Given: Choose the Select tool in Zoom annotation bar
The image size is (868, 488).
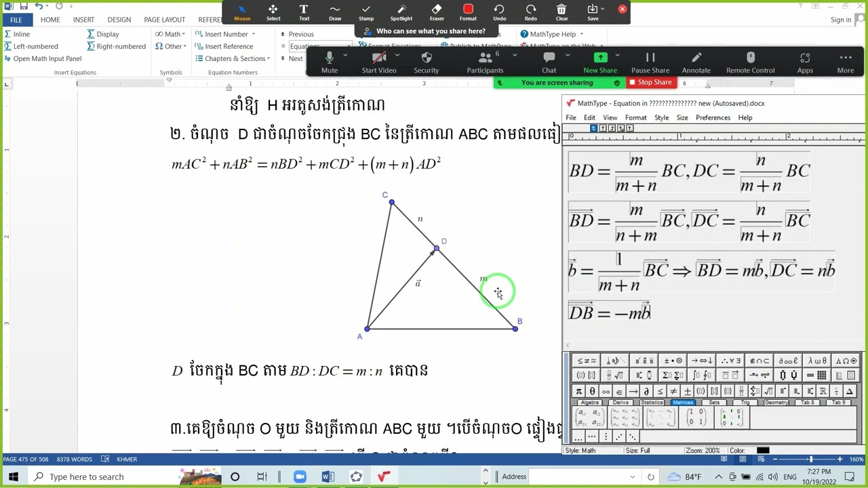Looking at the screenshot, I should 273,12.
